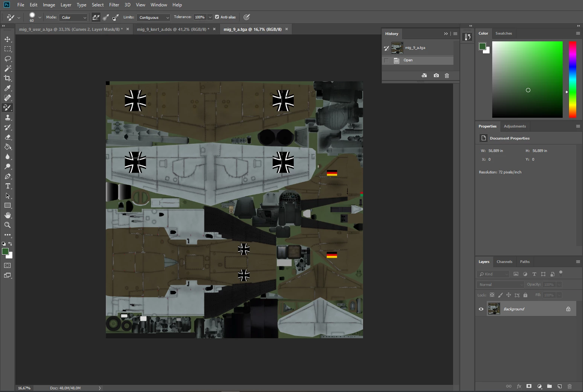583x392 pixels.
Task: Create new snapshot in History panel
Action: (436, 76)
